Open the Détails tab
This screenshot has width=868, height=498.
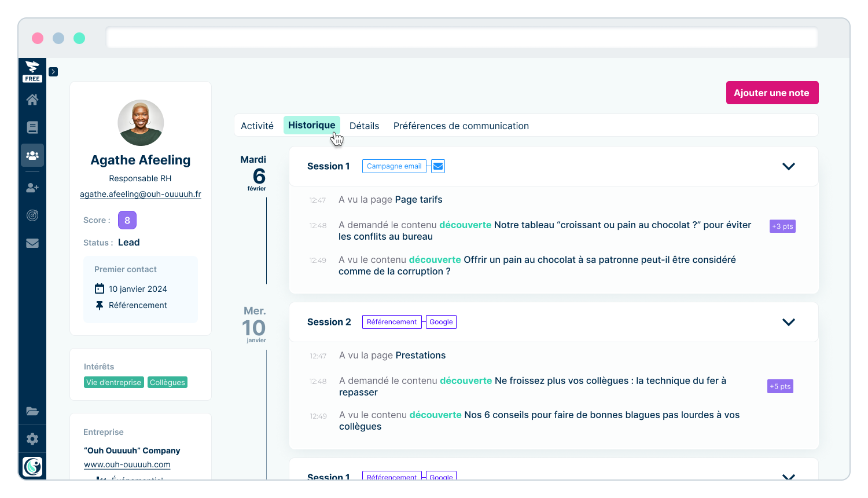click(x=364, y=126)
